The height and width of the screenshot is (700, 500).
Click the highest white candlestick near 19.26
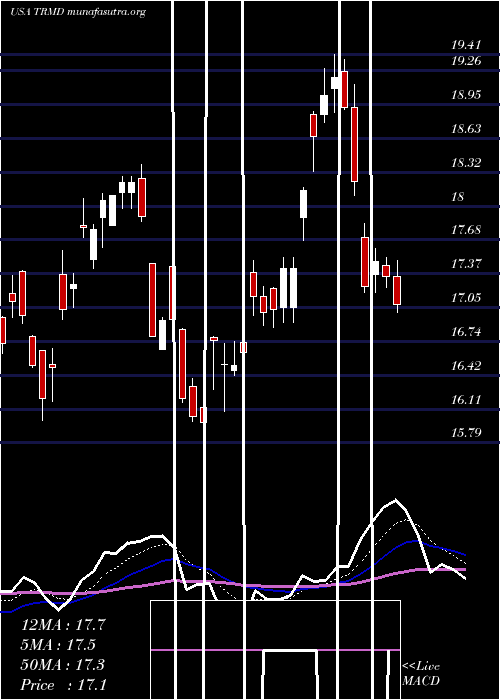[x=334, y=83]
